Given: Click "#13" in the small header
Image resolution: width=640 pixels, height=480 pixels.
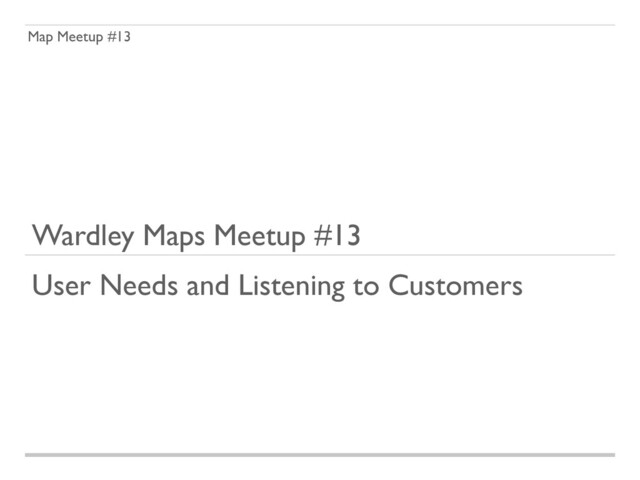Looking at the screenshot, I should click(x=120, y=38).
